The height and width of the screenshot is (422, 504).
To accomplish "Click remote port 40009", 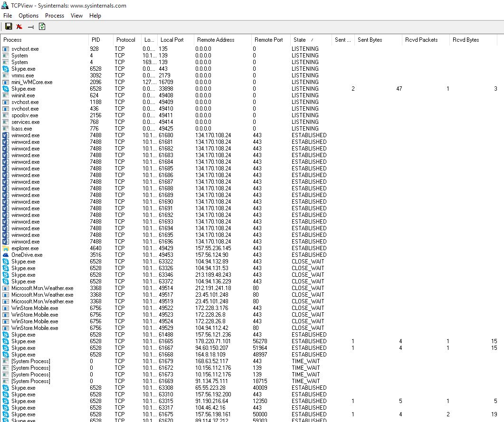I will pos(260,388).
